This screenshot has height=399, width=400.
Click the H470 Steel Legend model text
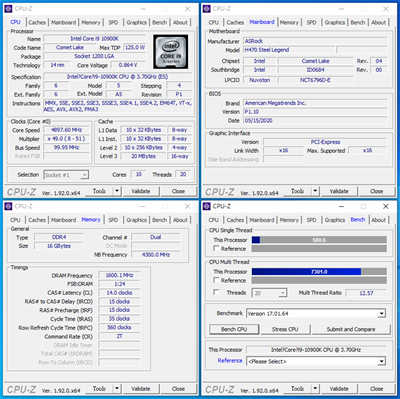pos(267,50)
